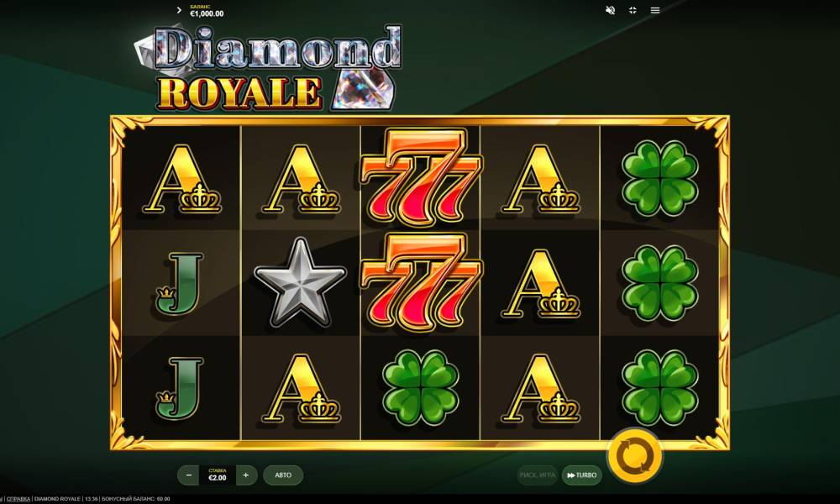This screenshot has width=840, height=504.
Task: Click the €2.00 bet amount field
Action: 217,475
